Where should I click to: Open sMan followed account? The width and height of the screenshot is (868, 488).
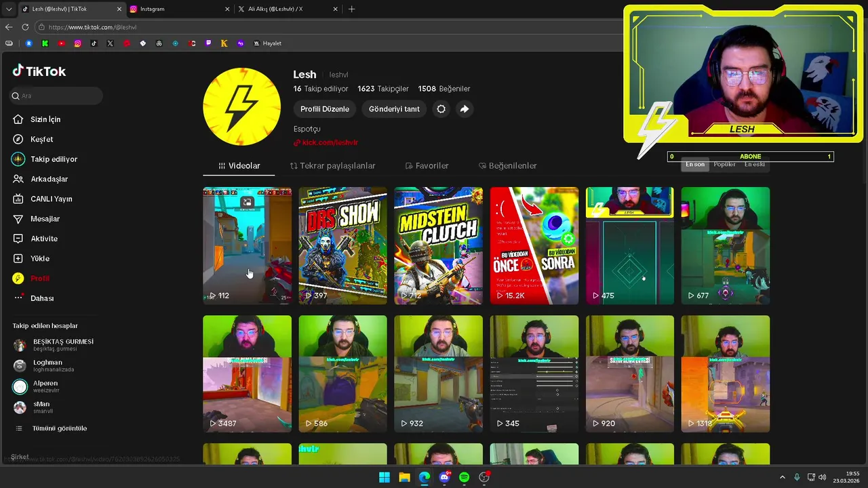pyautogui.click(x=33, y=407)
